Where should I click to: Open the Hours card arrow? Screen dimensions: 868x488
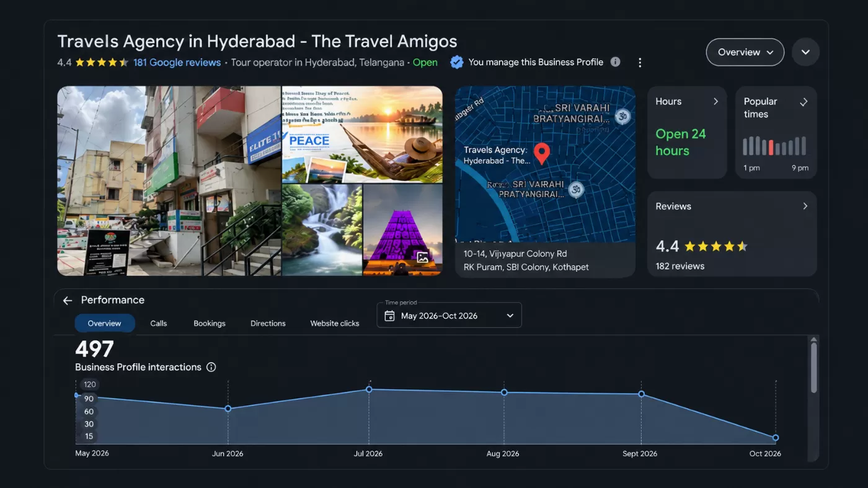pyautogui.click(x=715, y=101)
